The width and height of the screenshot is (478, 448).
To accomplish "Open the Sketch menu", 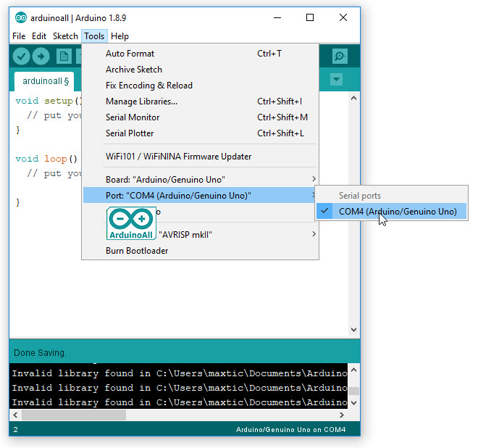I will pyautogui.click(x=65, y=36).
